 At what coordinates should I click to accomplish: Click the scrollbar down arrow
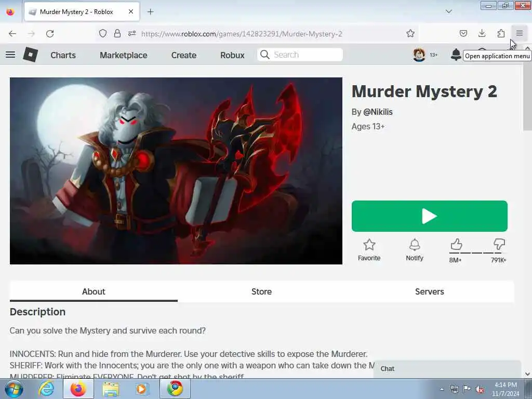tap(527, 374)
